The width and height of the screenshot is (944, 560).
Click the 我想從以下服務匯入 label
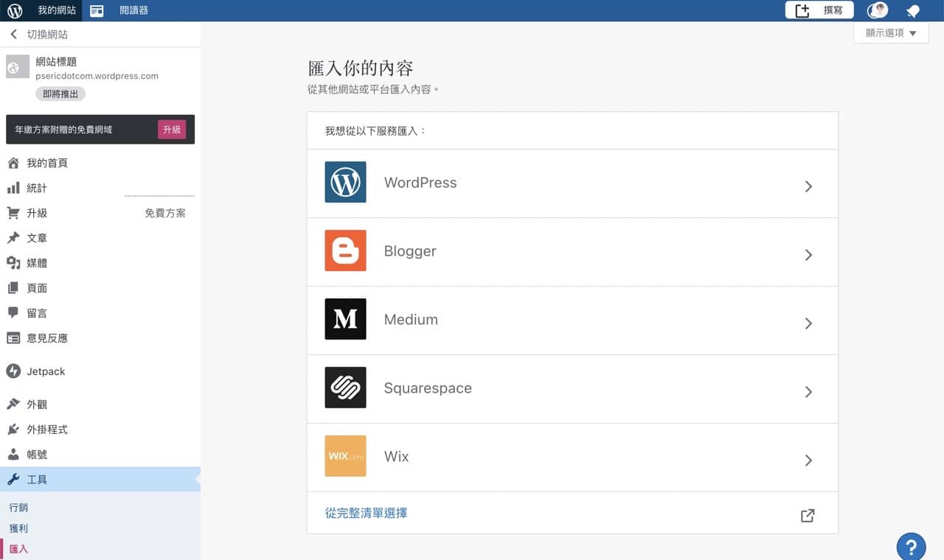click(376, 131)
